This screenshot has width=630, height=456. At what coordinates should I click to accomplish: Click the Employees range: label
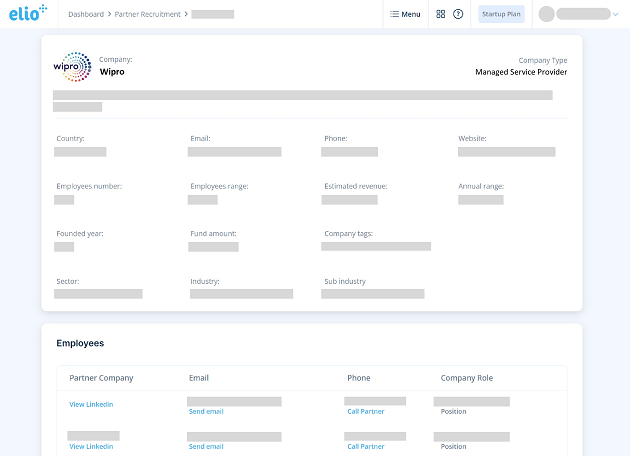[x=219, y=186]
